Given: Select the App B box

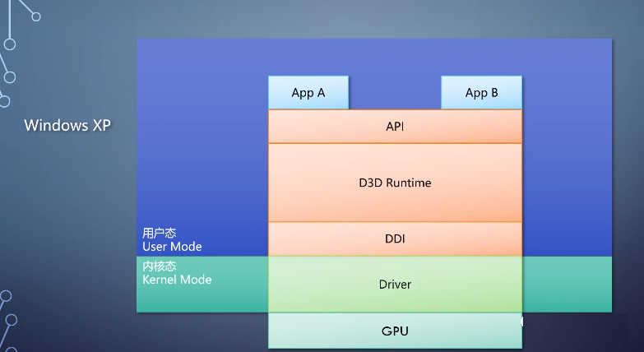Looking at the screenshot, I should tap(481, 93).
